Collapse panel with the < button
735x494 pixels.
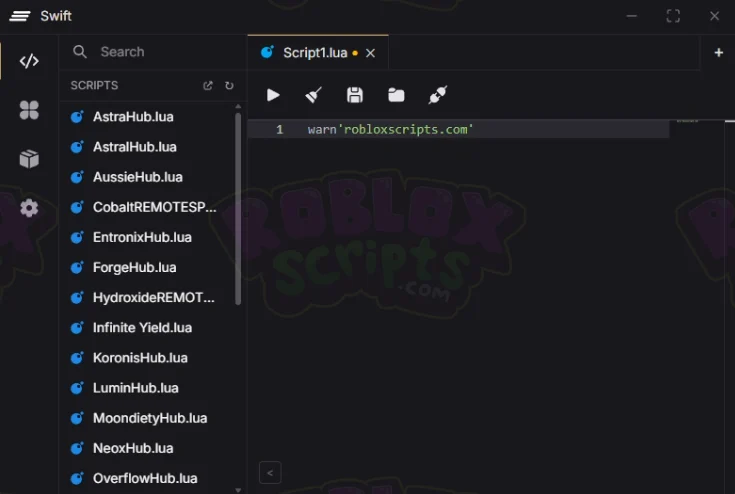[x=270, y=472]
